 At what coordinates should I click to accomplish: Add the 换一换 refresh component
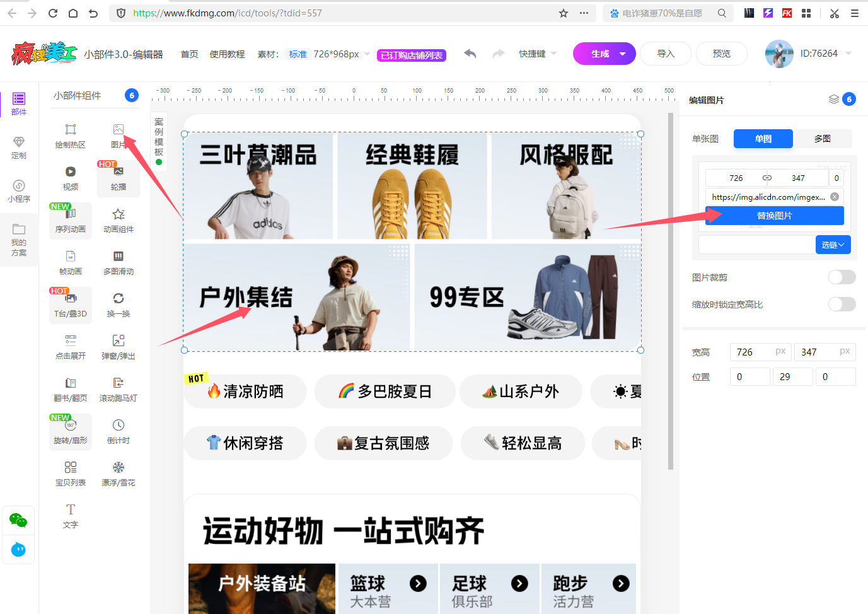(119, 305)
